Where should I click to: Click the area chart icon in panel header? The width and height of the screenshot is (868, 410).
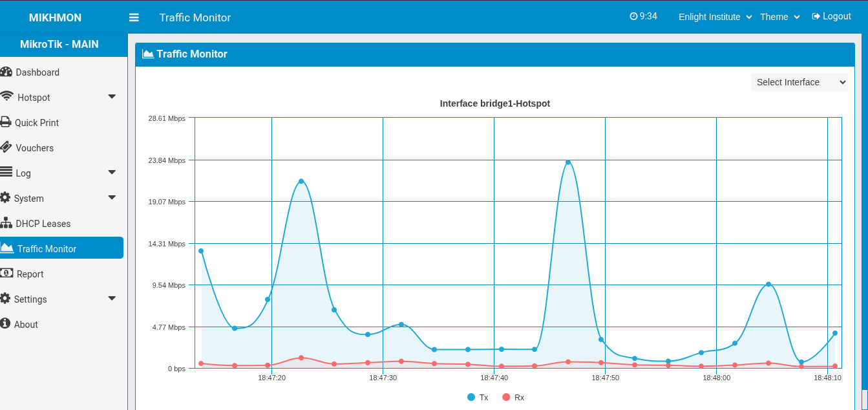pyautogui.click(x=148, y=54)
